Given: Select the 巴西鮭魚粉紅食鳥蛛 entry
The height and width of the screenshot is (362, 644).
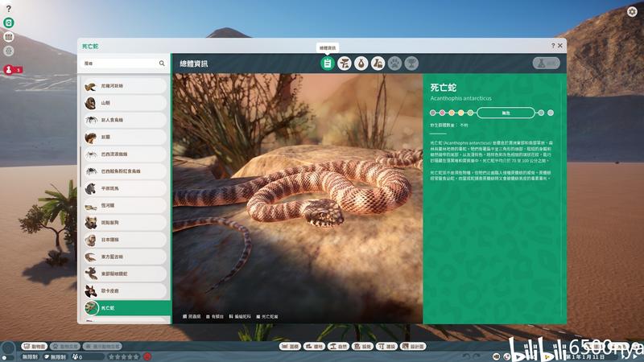Looking at the screenshot, I should (x=125, y=171).
